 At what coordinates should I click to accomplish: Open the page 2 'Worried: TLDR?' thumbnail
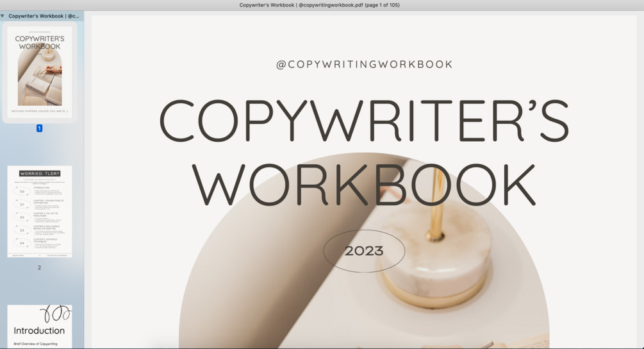[x=40, y=212]
